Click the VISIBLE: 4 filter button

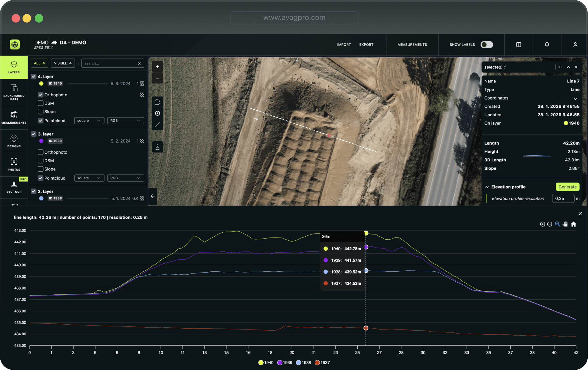(x=63, y=63)
